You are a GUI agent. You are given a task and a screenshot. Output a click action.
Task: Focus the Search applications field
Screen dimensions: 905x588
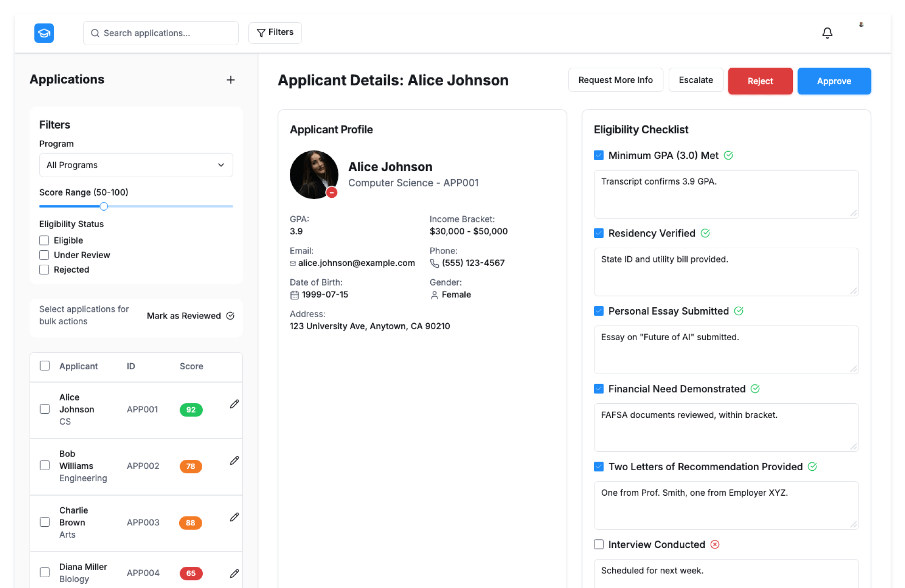(x=160, y=33)
